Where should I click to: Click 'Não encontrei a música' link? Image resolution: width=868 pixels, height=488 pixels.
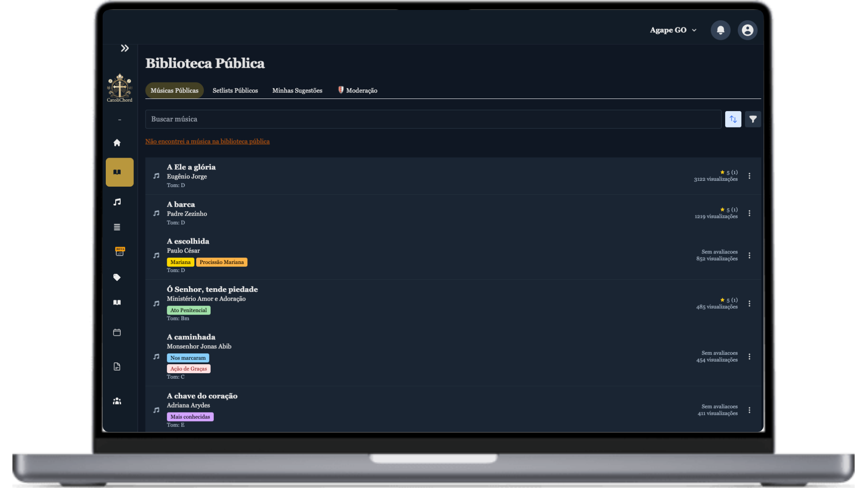click(x=207, y=141)
